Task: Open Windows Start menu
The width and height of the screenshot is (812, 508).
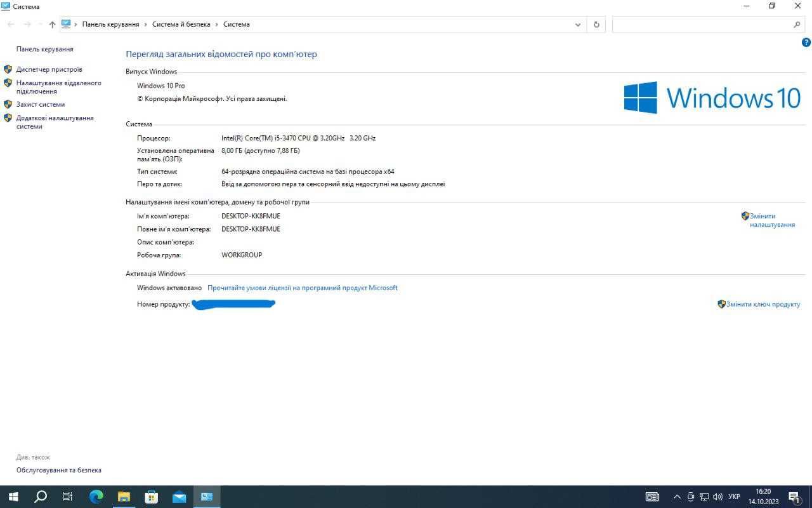Action: pos(13,497)
